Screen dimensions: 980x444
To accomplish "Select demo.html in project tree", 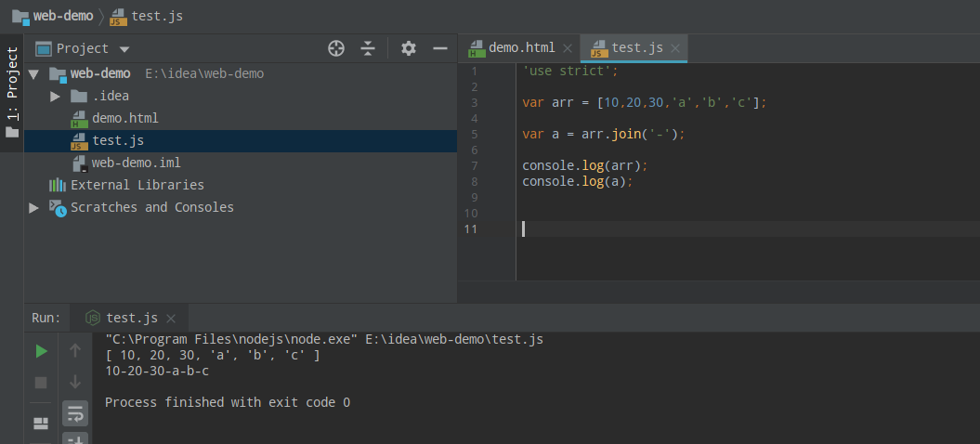I will point(125,118).
